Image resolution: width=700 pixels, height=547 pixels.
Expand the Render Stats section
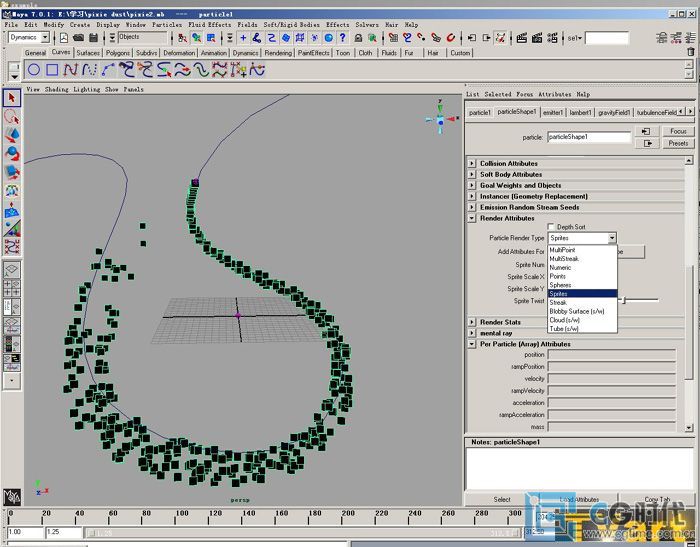point(472,322)
